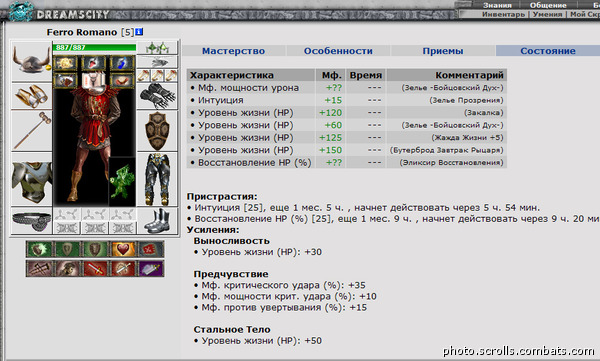Image resolution: width=600 pixels, height=361 pixels.
Task: Click the Мф. критического удара (%): +35 line
Action: click(280, 285)
